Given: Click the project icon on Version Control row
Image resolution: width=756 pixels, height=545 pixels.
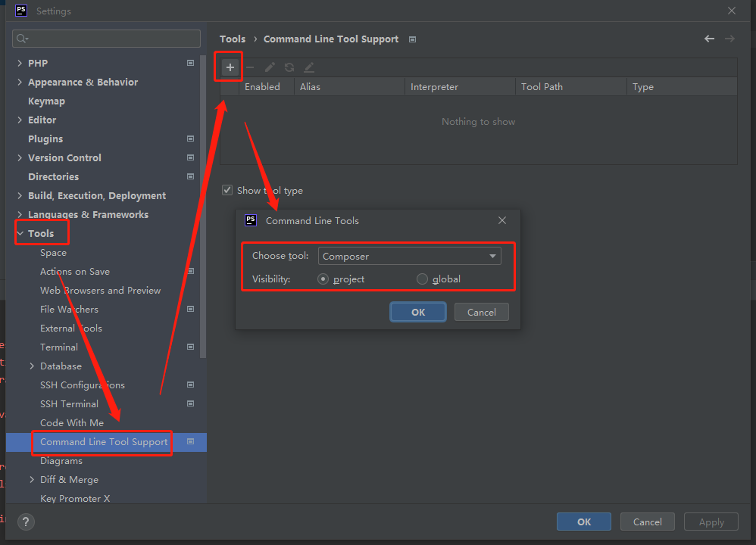Looking at the screenshot, I should coord(190,157).
